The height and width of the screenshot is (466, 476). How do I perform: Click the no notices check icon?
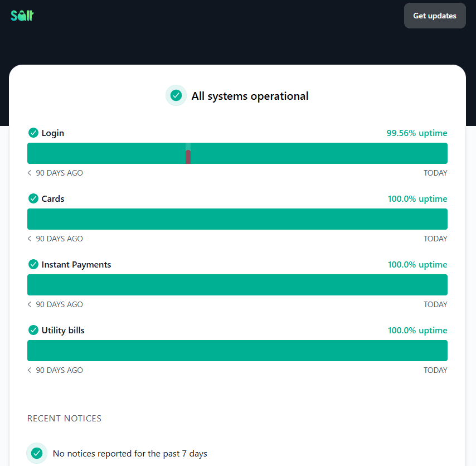tap(37, 453)
